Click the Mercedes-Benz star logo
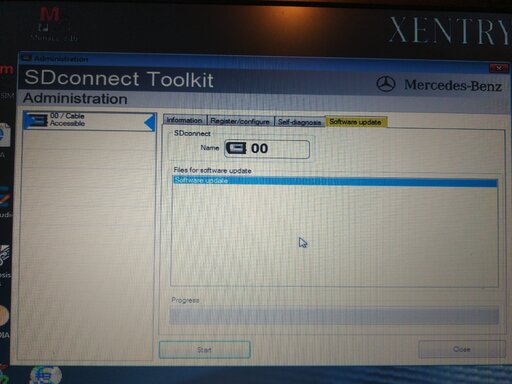Image resolution: width=512 pixels, height=384 pixels. pos(386,84)
